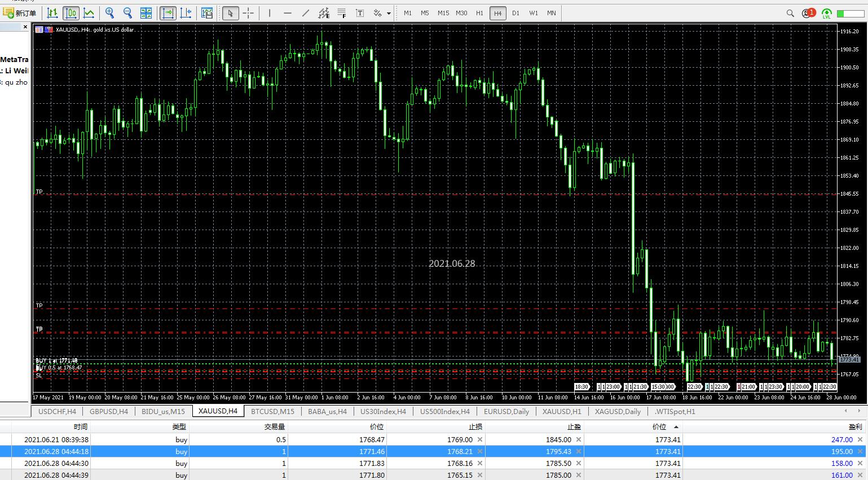Remove take profit 1845.00 via its X

pyautogui.click(x=579, y=439)
